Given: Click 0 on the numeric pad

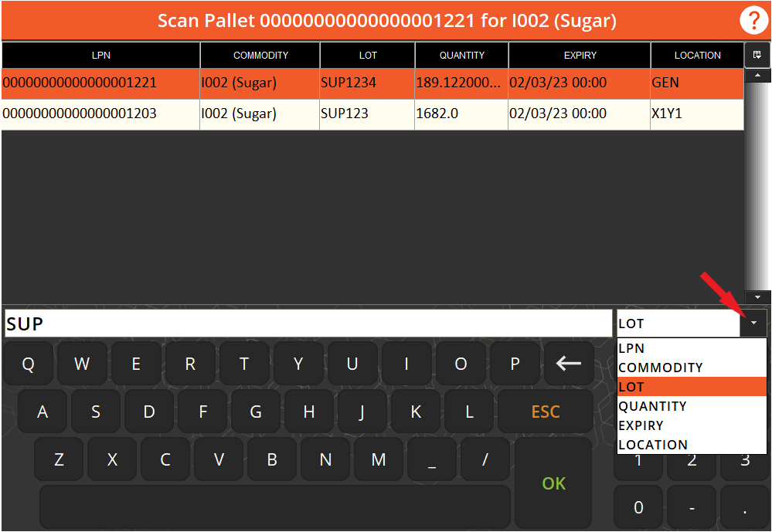Looking at the screenshot, I should pyautogui.click(x=638, y=507).
